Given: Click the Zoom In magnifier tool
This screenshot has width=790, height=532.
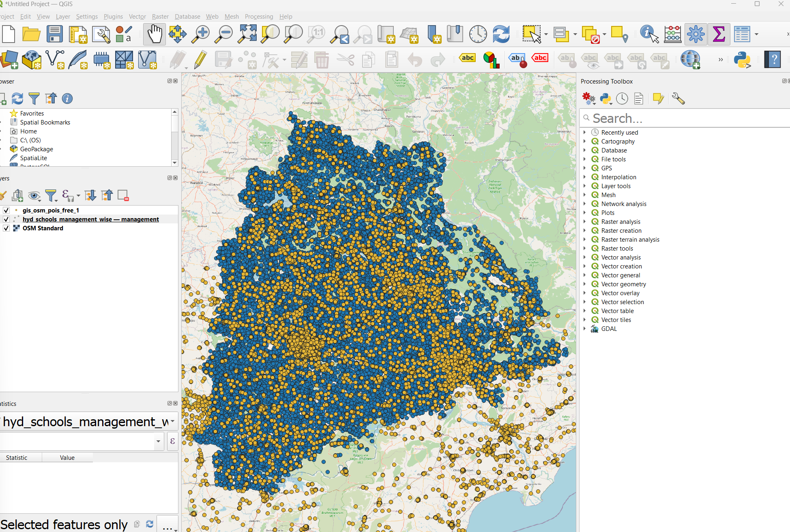Looking at the screenshot, I should [x=200, y=34].
